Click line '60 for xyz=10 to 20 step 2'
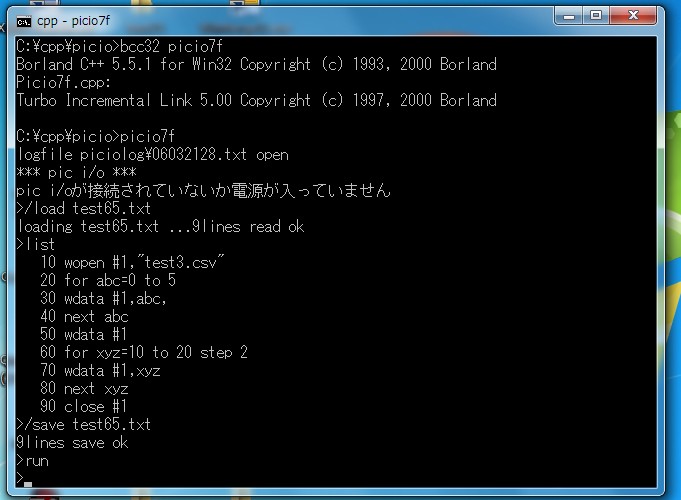The height and width of the screenshot is (500, 681). 144,352
